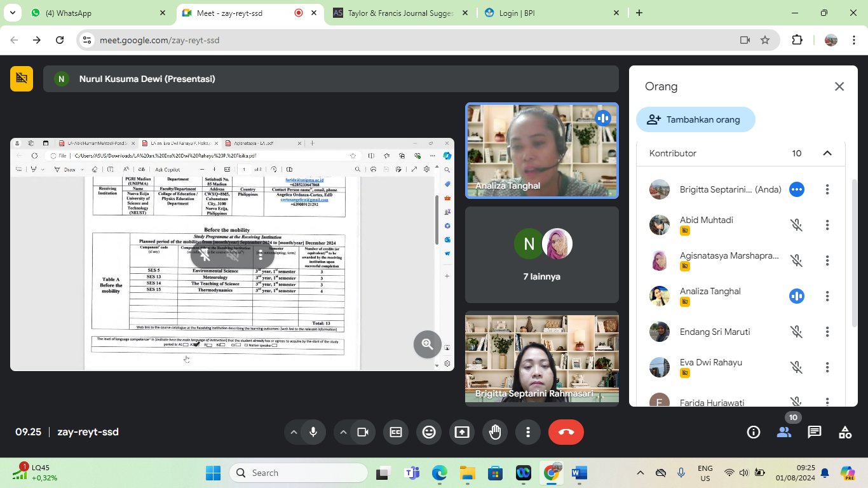
Task: Select Brigitta Septarini Rahmasari's video tile
Action: (542, 358)
